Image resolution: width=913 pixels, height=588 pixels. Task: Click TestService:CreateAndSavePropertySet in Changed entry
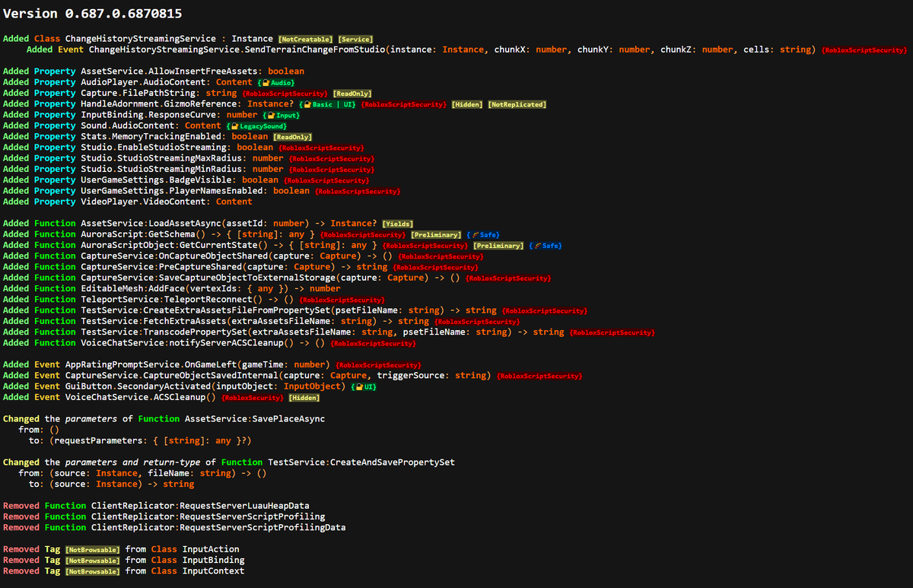[x=361, y=462]
